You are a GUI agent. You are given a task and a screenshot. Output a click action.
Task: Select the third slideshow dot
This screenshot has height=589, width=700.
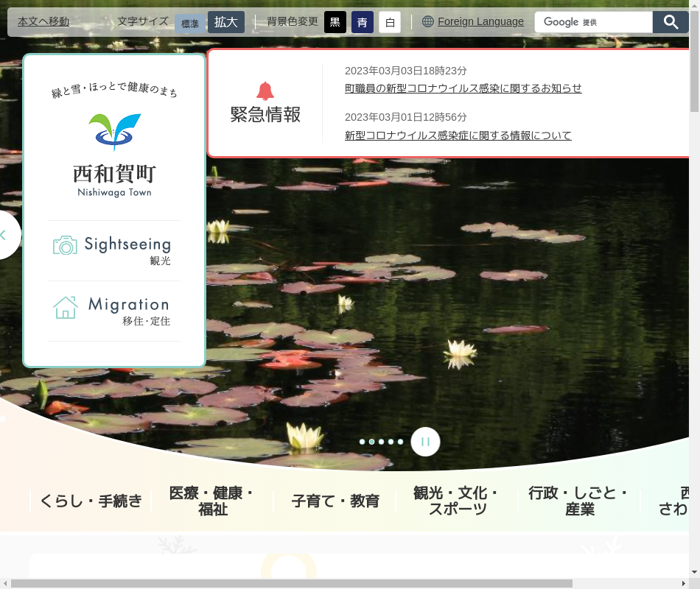pyautogui.click(x=381, y=442)
